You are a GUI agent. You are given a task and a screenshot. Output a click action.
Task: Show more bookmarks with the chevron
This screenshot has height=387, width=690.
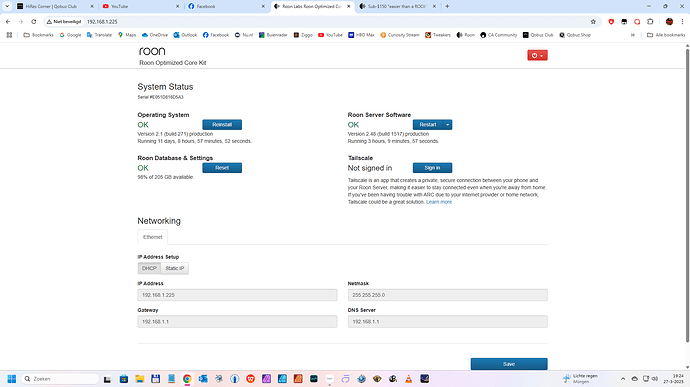[633, 35]
